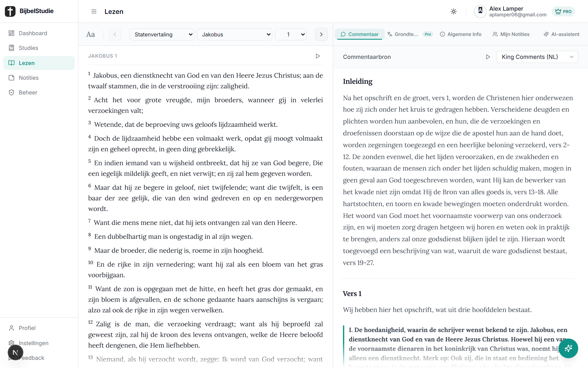Switch theme with the sun icon
Image resolution: width=588 pixels, height=368 pixels.
click(453, 11)
